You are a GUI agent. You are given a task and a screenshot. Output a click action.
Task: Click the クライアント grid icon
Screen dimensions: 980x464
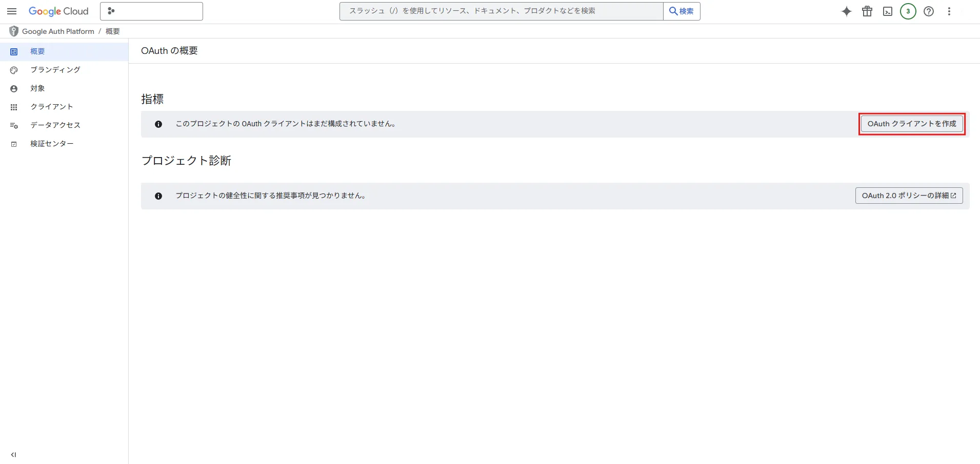[14, 107]
